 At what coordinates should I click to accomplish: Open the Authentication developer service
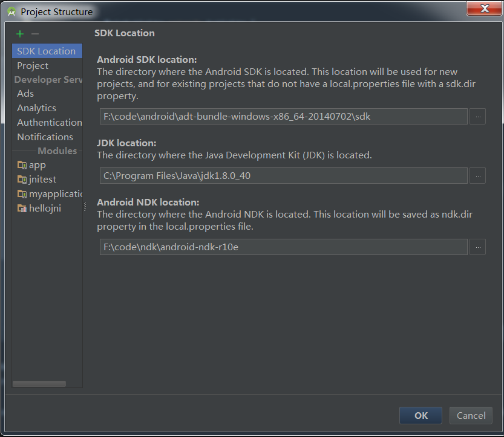coord(47,122)
